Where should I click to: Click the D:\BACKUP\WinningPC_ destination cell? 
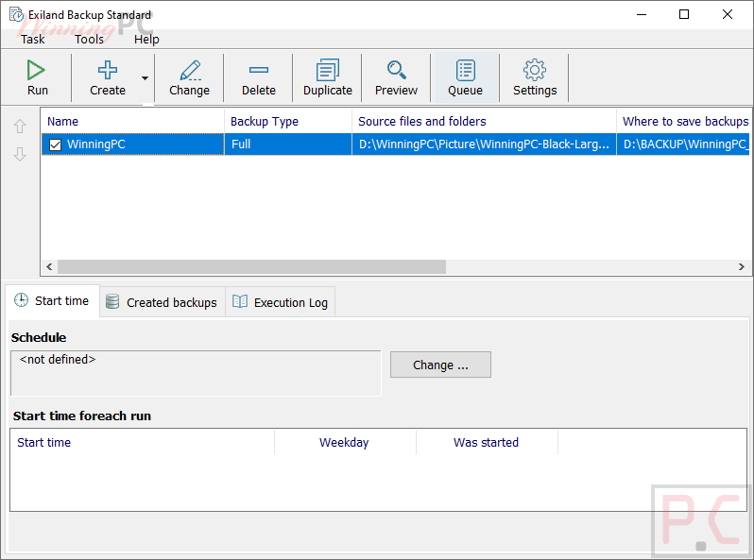[x=685, y=144]
